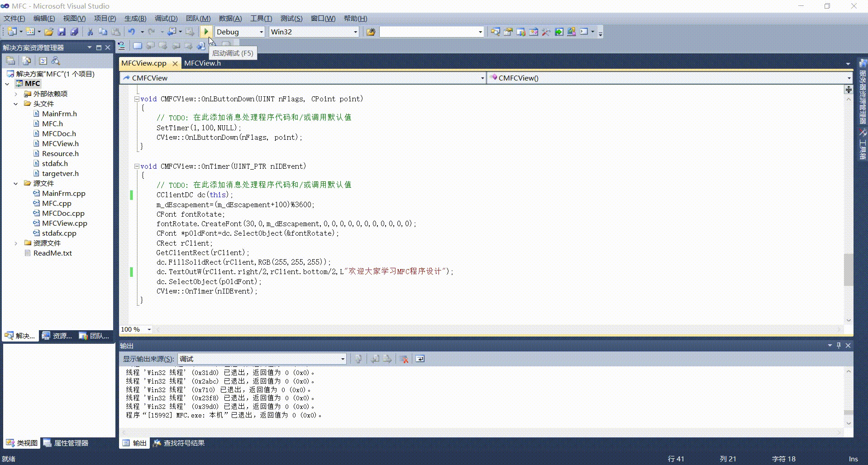Click the Copy toolbar icon
Screen dimensions: 868x465
(x=103, y=32)
